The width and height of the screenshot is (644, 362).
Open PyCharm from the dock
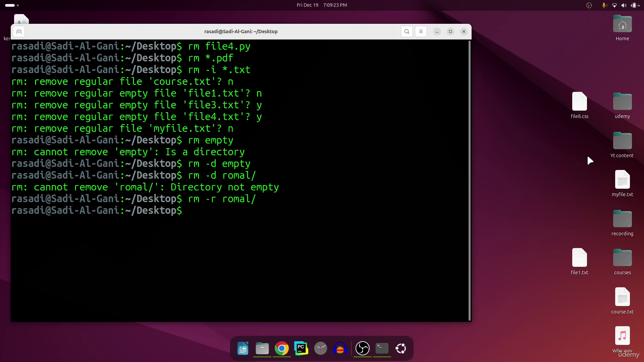[301, 349]
